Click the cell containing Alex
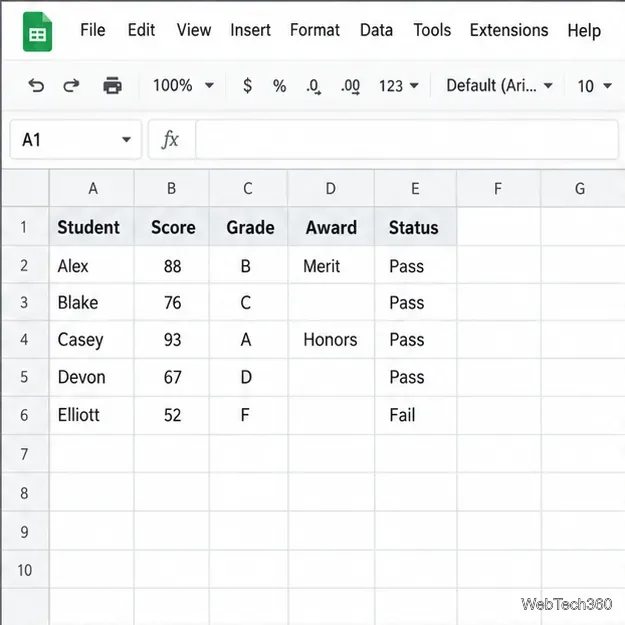Viewport: 625px width, 625px height. pos(92,265)
